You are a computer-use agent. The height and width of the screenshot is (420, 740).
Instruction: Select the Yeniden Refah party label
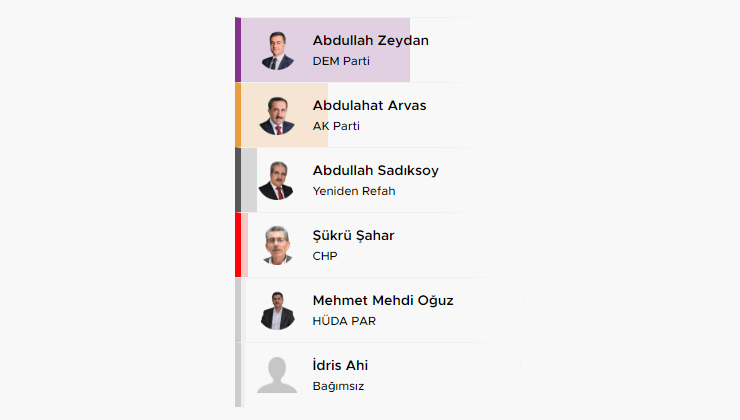click(x=354, y=191)
